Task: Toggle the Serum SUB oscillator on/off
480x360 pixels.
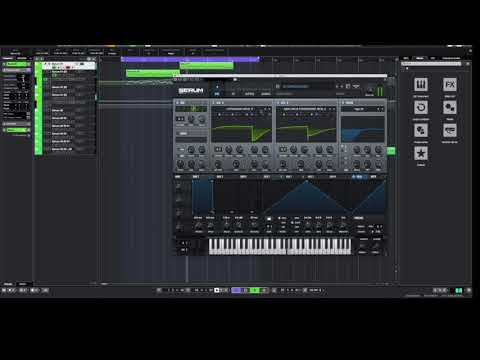Action: pos(178,103)
